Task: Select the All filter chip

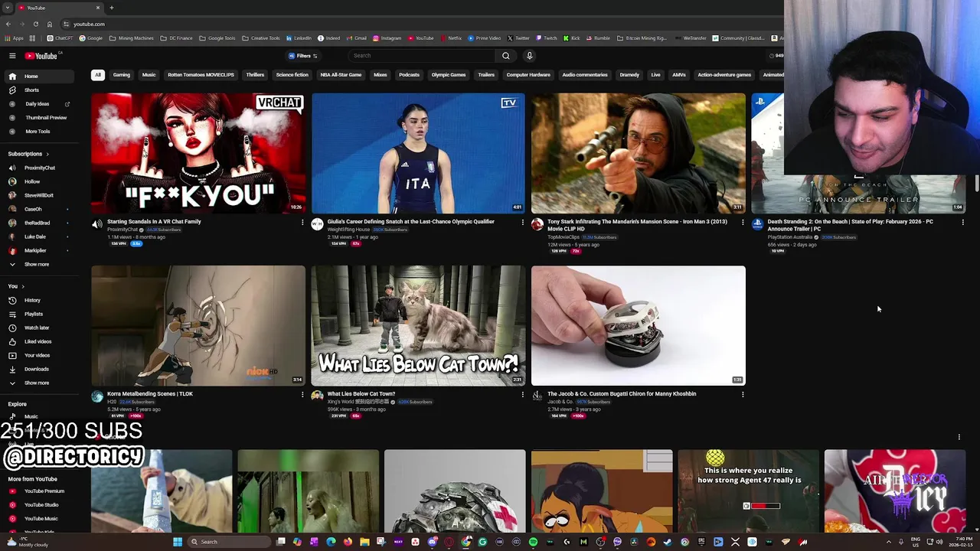Action: click(x=97, y=75)
